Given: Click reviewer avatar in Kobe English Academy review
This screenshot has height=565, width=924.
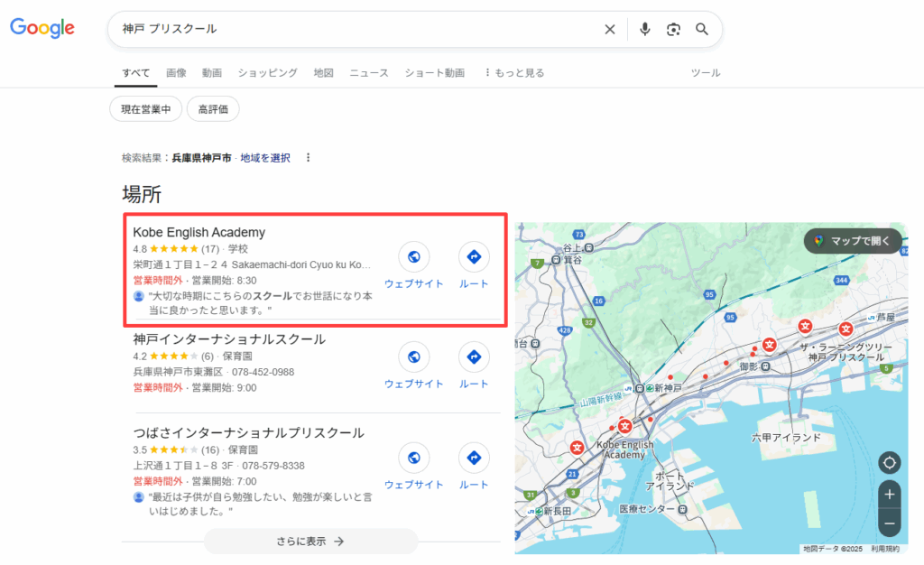Looking at the screenshot, I should [138, 296].
